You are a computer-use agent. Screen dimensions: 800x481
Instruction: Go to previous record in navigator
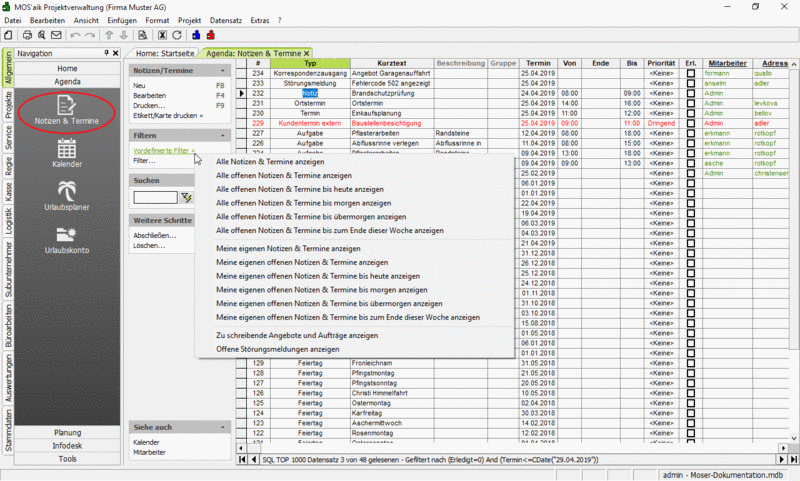[254, 460]
